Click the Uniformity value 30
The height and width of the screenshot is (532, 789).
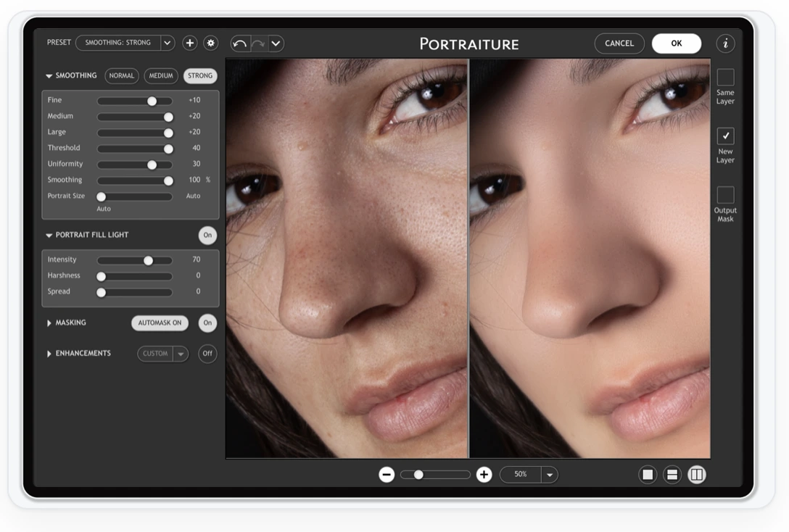[197, 164]
